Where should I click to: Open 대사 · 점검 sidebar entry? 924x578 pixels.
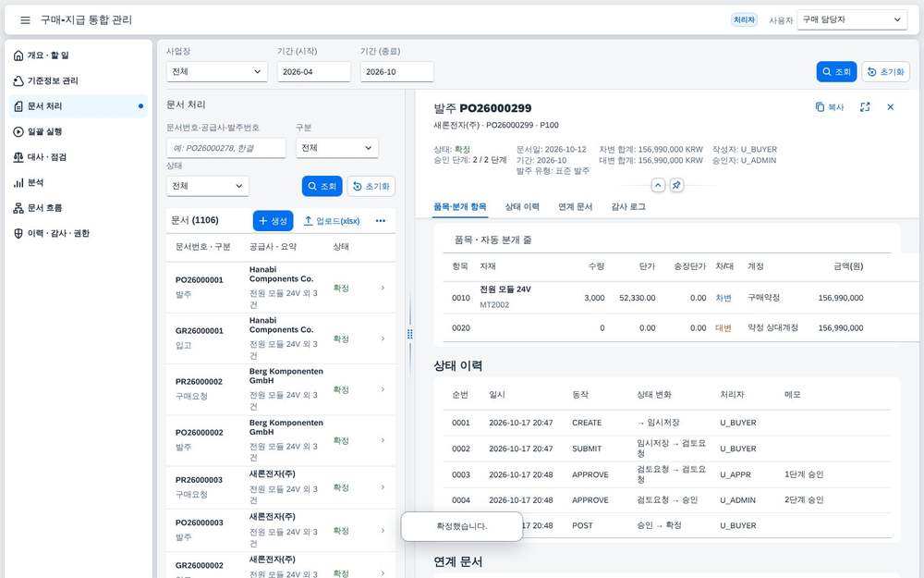[x=79, y=157]
